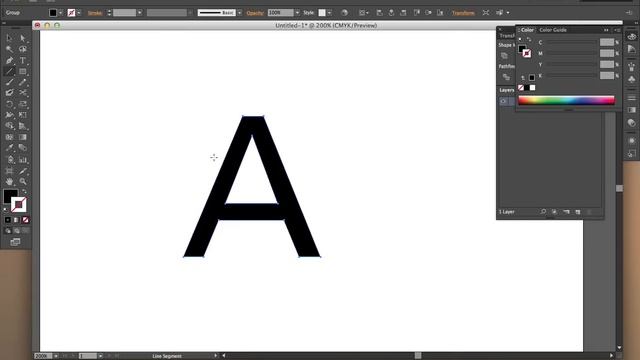Select the Gradient tool
Viewport: 640px width, 360px height.
click(x=22, y=137)
